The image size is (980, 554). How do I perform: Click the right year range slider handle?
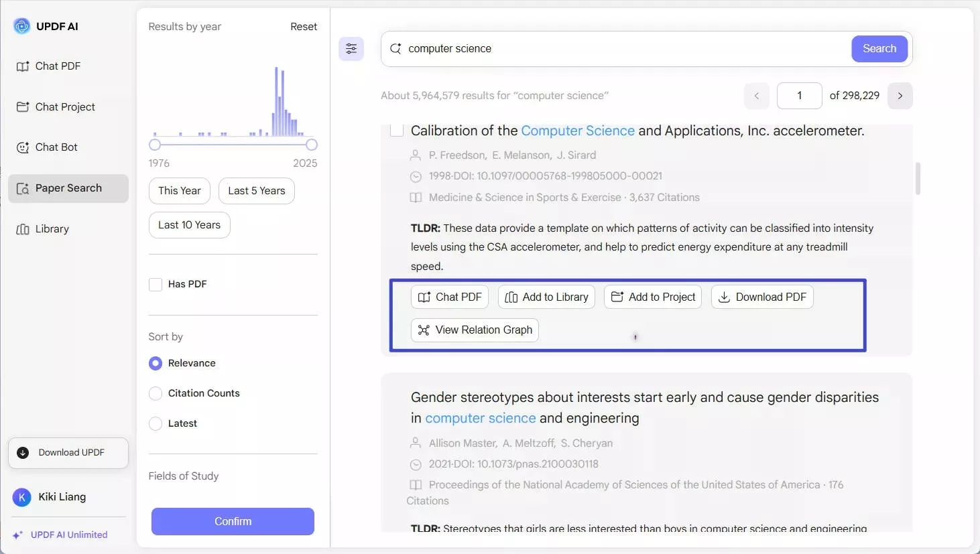[311, 145]
